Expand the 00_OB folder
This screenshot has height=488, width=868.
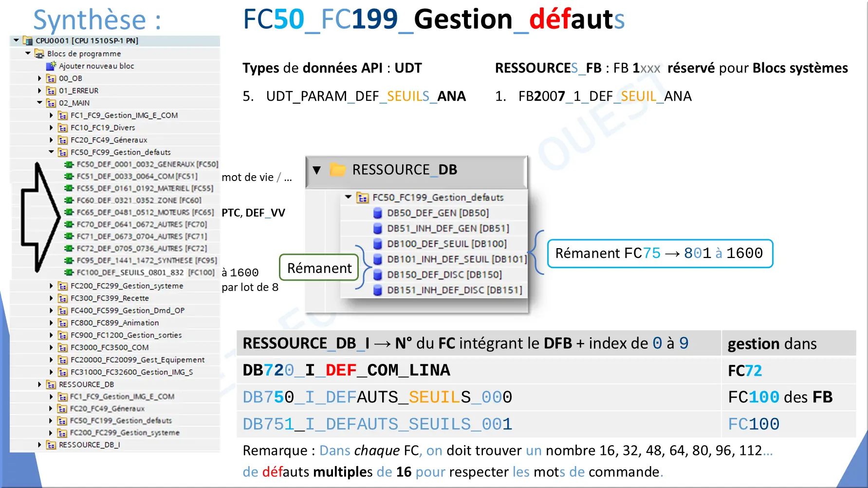click(39, 78)
